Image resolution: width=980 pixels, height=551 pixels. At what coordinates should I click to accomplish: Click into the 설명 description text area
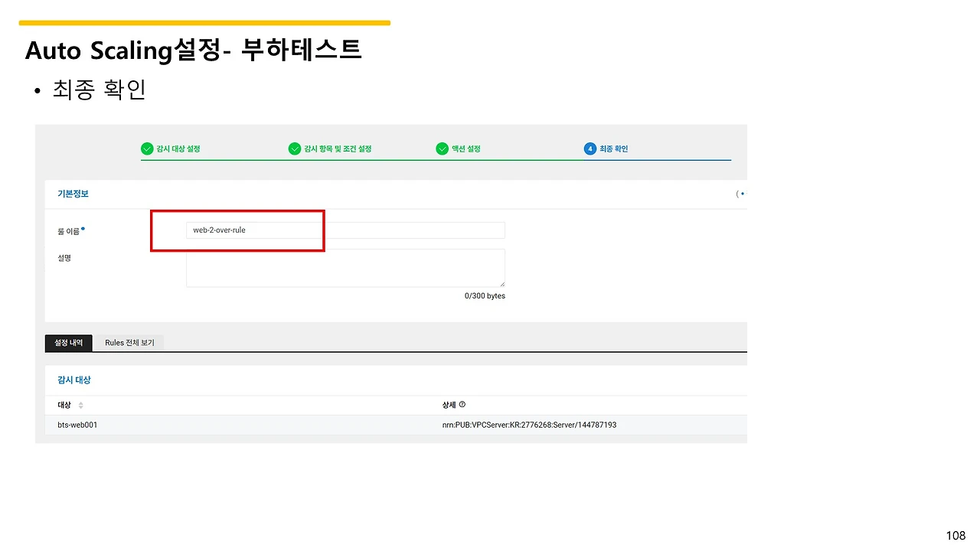(345, 268)
